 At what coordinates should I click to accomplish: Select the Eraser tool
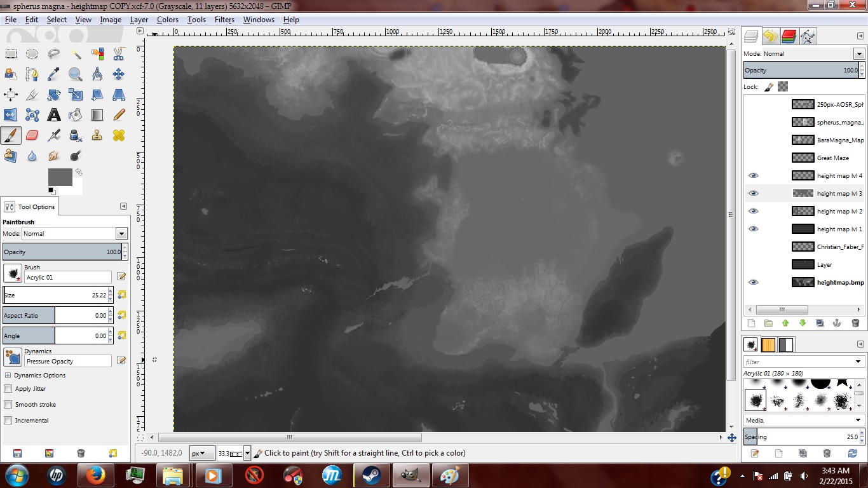(x=32, y=135)
